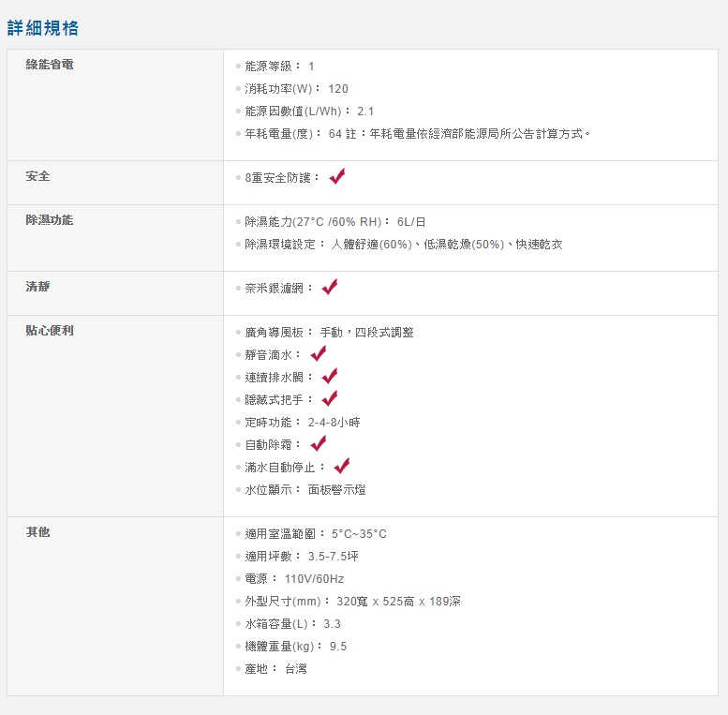Click the checkmark after 隱藏式把手
Viewport: 728px width, 715px height.
[330, 398]
